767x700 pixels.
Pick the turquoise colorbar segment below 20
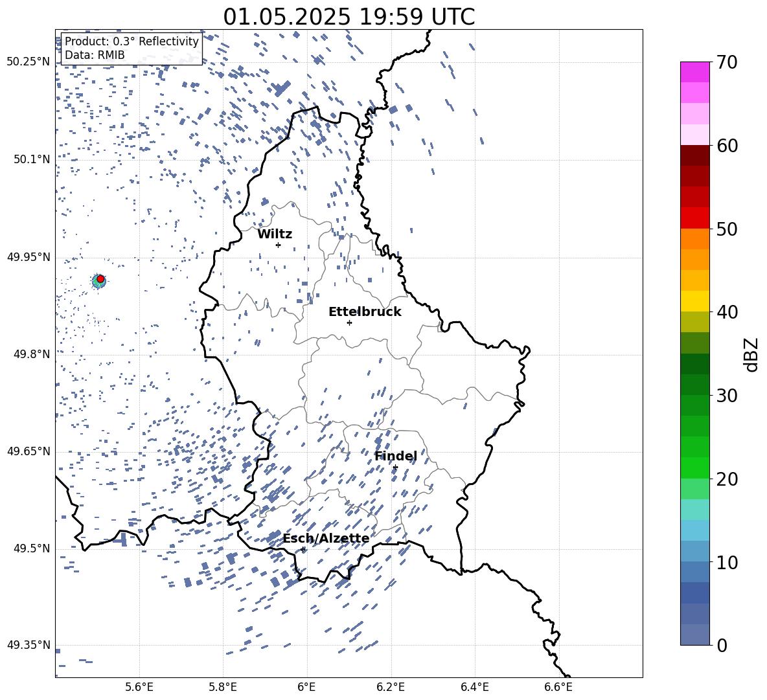pyautogui.click(x=695, y=510)
